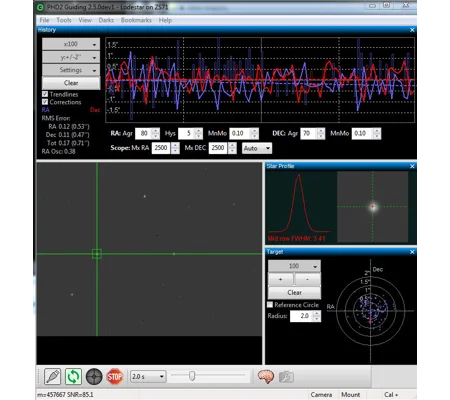This screenshot has width=450, height=400.
Task: Click the SNR=85.1 status text
Action: 80,395
